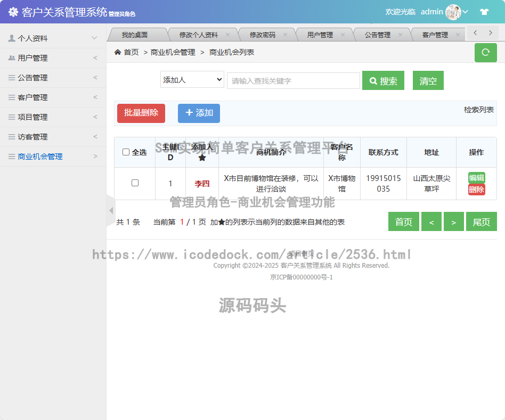The width and height of the screenshot is (505, 420).
Task: Click 删除 for the 李四 record
Action: click(x=476, y=190)
